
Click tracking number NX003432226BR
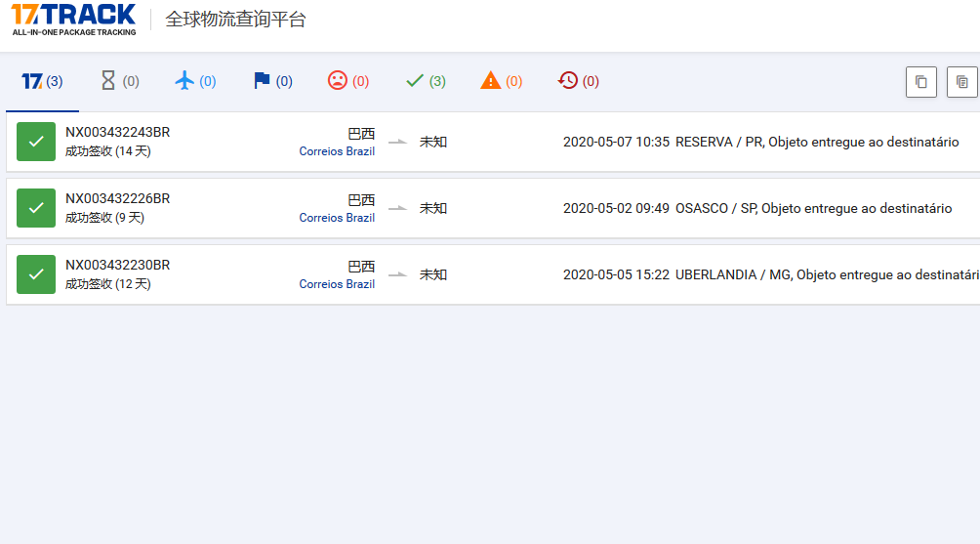pyautogui.click(x=117, y=198)
